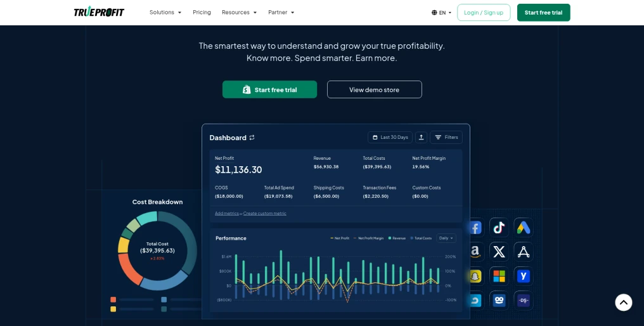Screen dimensions: 644x326
Task: Click the Shipping Costs value ($6,500.00)
Action: 326,197
